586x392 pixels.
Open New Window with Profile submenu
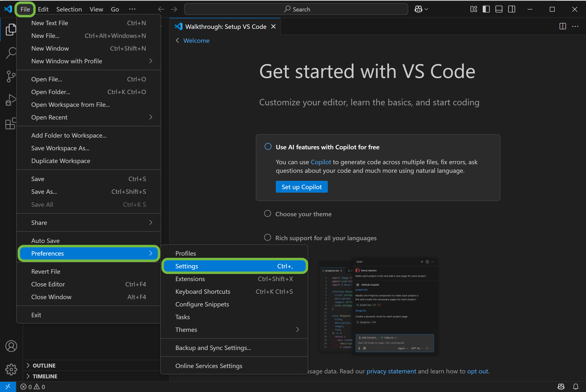[89, 61]
